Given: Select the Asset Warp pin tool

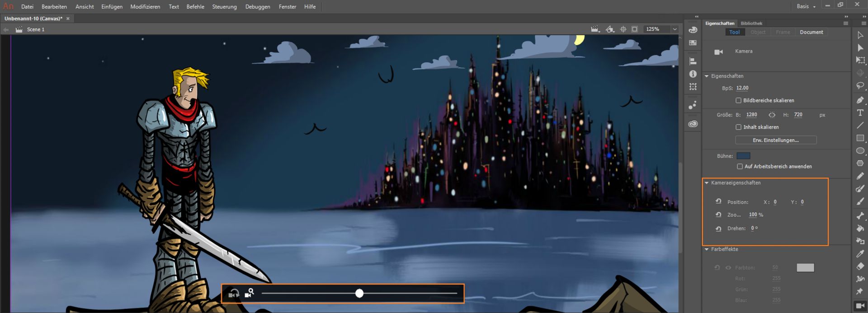Looking at the screenshot, I should [860, 291].
